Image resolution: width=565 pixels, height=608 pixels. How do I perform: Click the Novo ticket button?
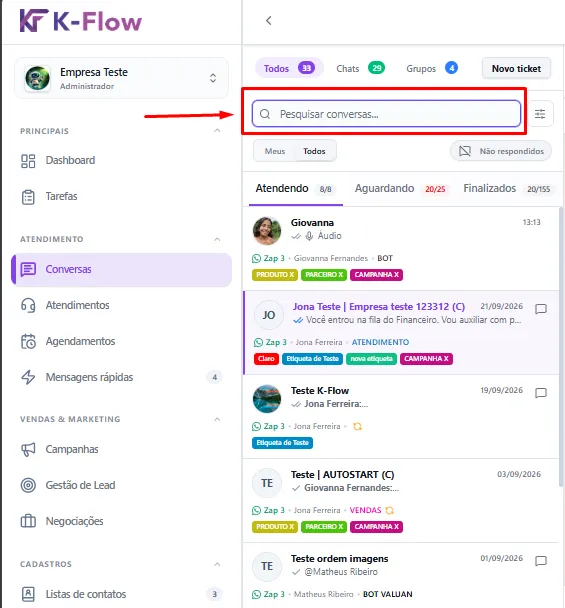tap(516, 69)
